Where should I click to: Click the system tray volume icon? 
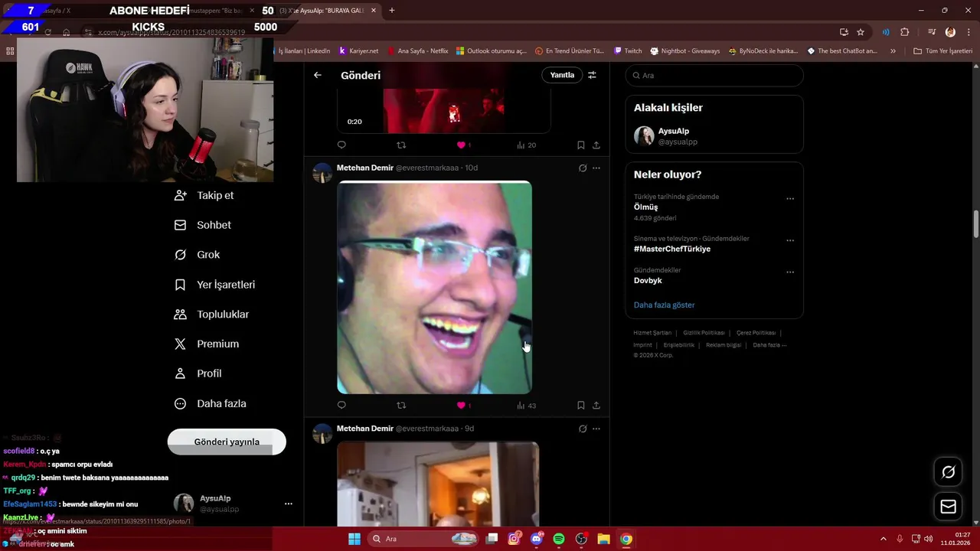tap(928, 539)
